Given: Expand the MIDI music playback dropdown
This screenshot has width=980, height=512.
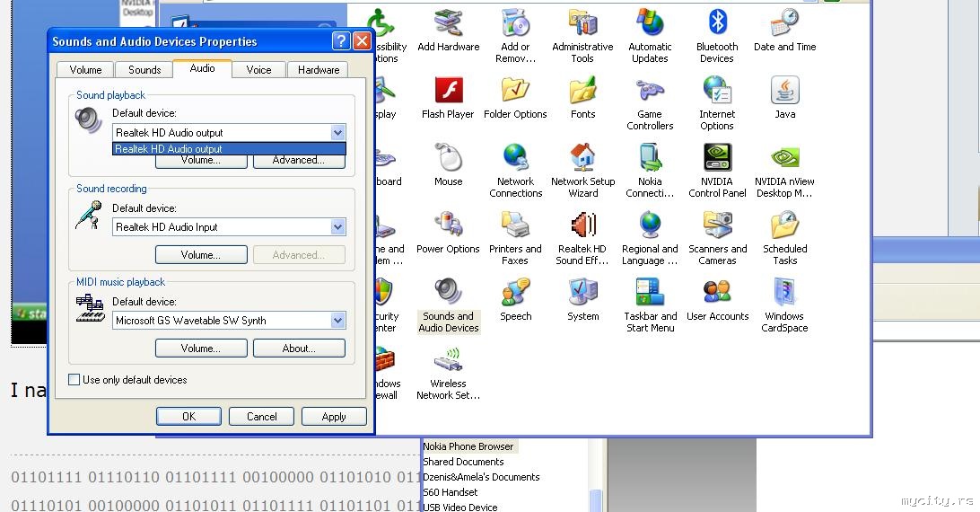Looking at the screenshot, I should click(x=338, y=321).
